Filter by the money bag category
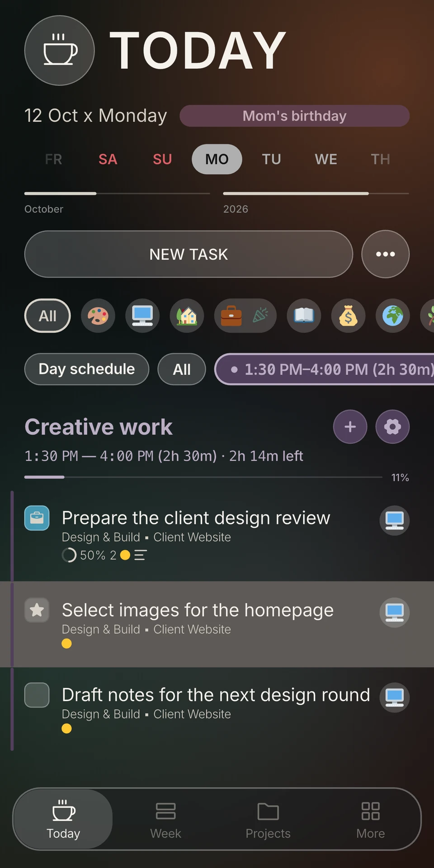Screen dimensions: 434x868 click(x=348, y=316)
